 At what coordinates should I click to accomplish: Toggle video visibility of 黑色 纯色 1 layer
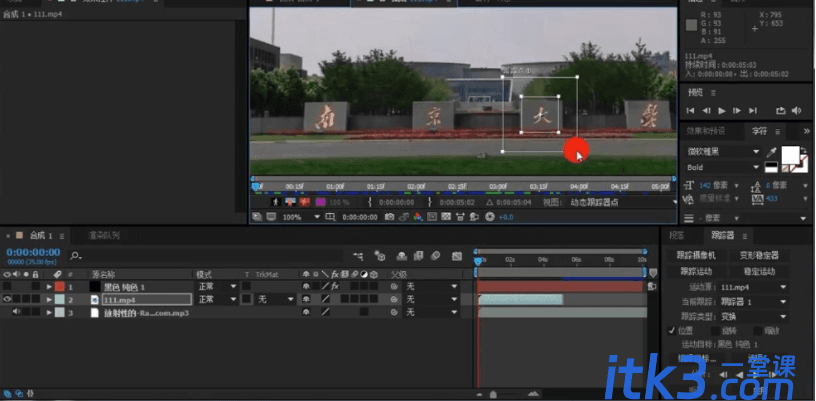pyautogui.click(x=7, y=286)
